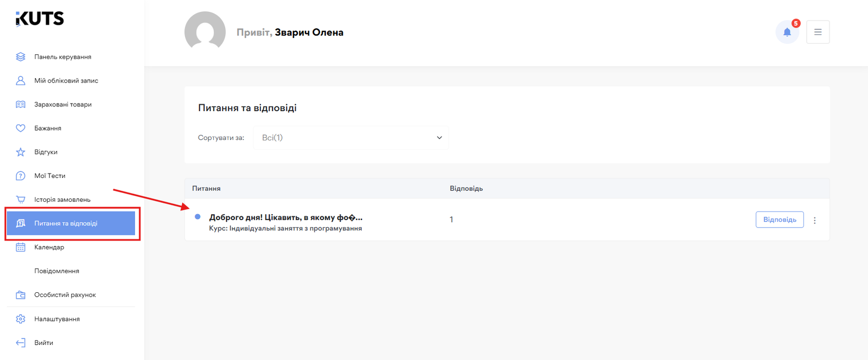Click the logout arrow icon beside Вийти
The image size is (868, 360).
pos(21,343)
